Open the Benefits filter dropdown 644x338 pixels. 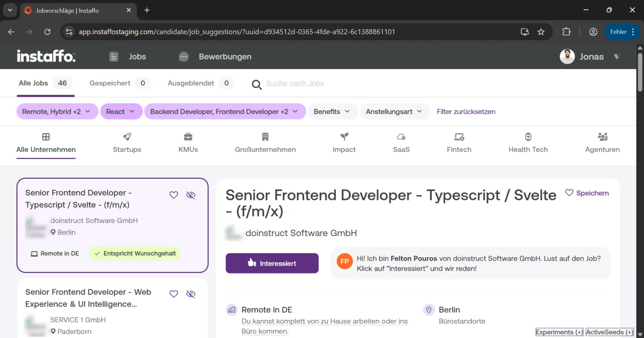coord(332,111)
